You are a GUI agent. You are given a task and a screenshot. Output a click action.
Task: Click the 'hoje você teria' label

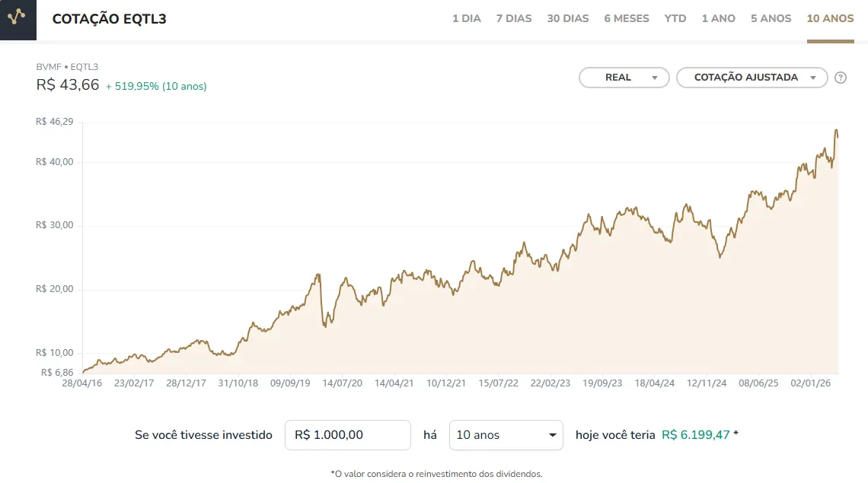[x=615, y=435]
